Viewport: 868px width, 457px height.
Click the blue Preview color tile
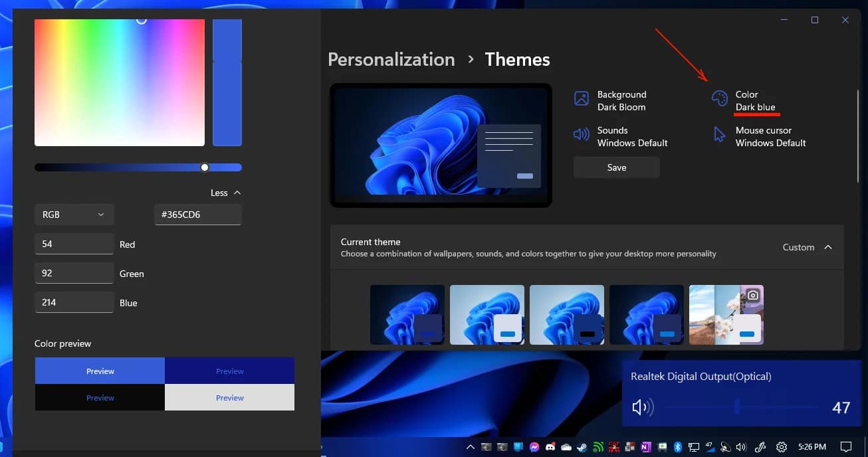tap(100, 371)
